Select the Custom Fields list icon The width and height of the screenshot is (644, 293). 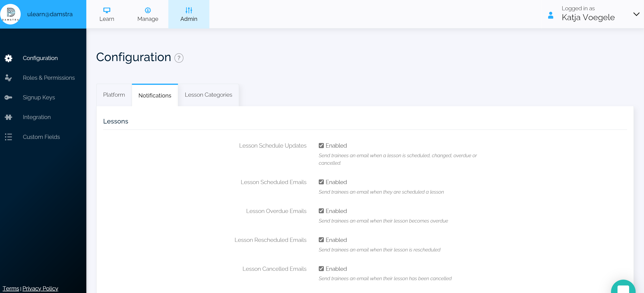click(x=8, y=137)
